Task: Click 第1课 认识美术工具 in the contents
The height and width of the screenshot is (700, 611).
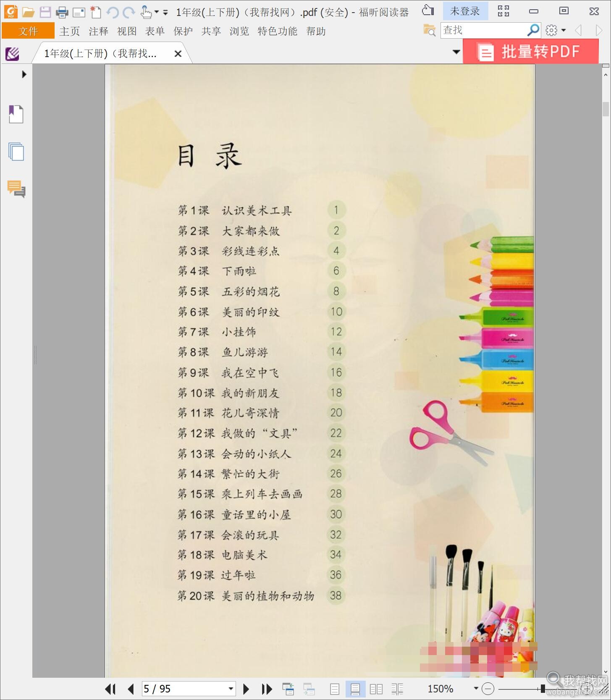Action: click(x=235, y=210)
